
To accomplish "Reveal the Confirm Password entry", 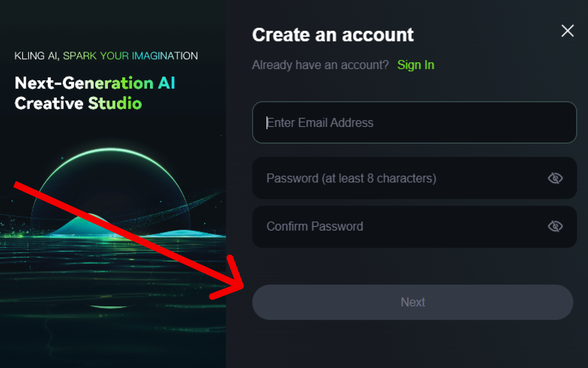I will point(555,226).
